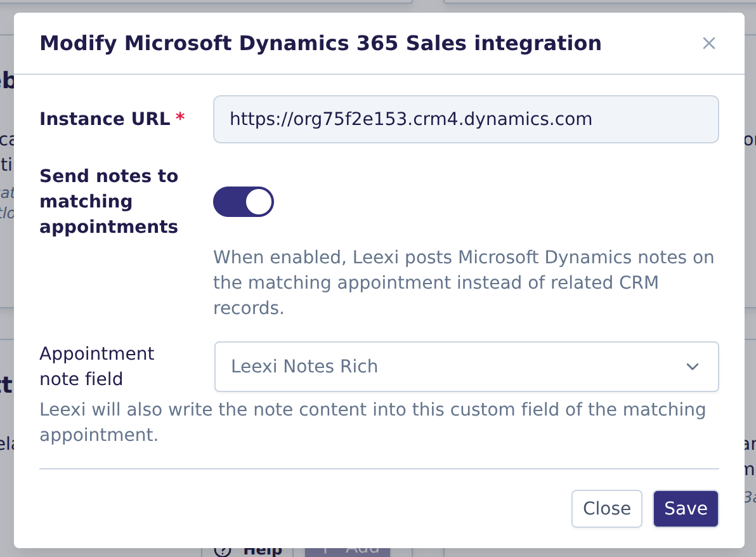
Task: Click the Close button
Action: 606,509
